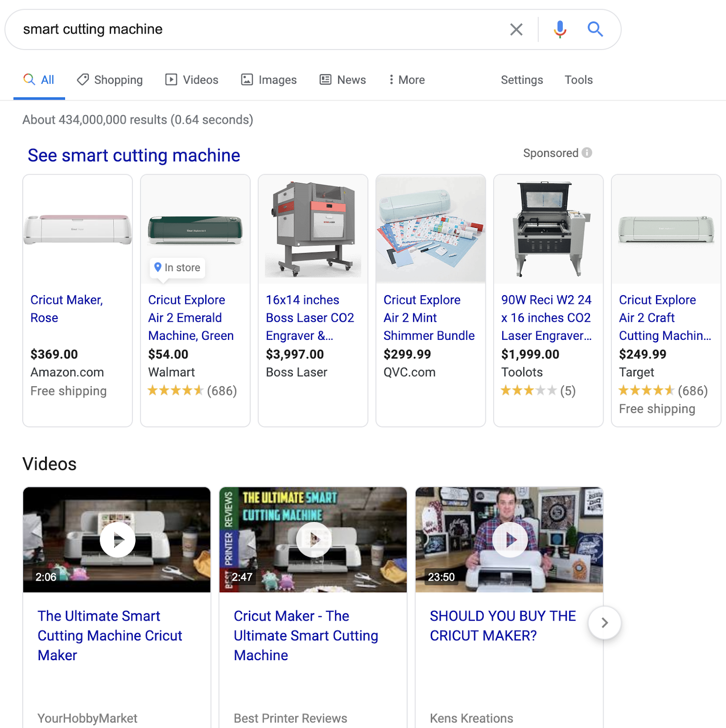The image size is (726, 728).
Task: Switch to the Images tab
Action: pos(268,80)
